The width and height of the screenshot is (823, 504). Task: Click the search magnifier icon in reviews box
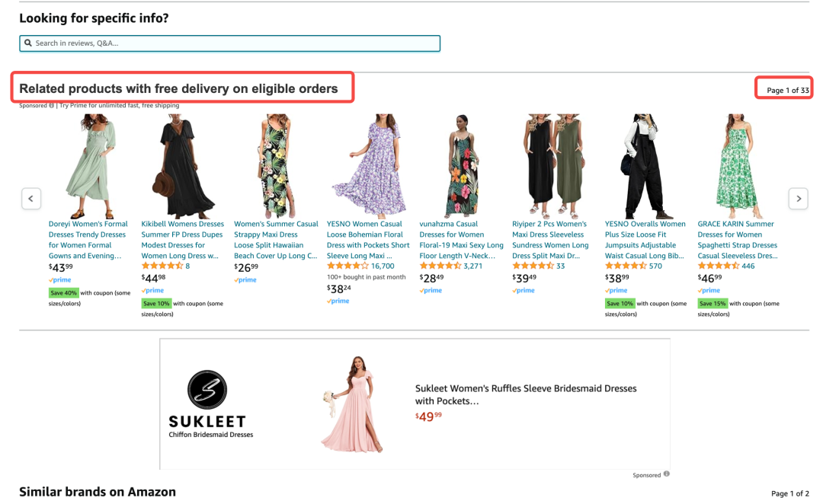(x=28, y=43)
